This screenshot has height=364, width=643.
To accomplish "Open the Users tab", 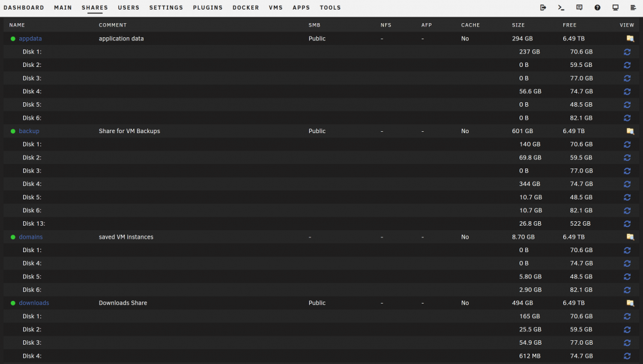I will 129,7.
